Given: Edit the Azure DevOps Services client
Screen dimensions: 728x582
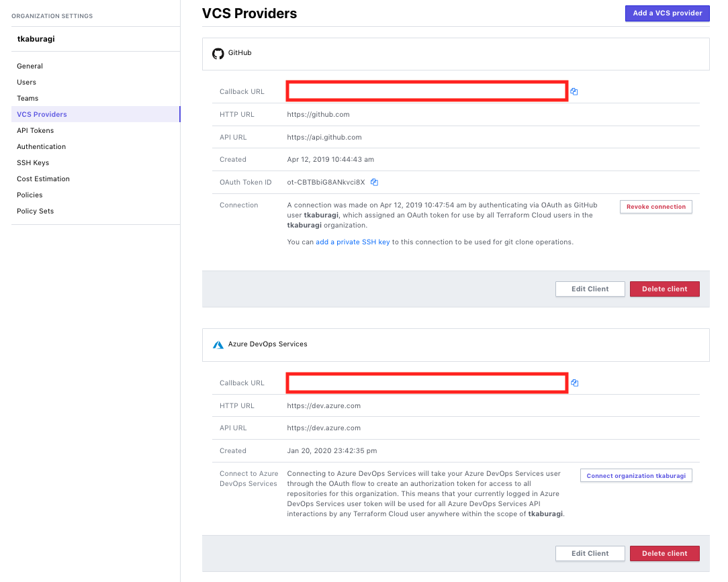Looking at the screenshot, I should tap(590, 553).
